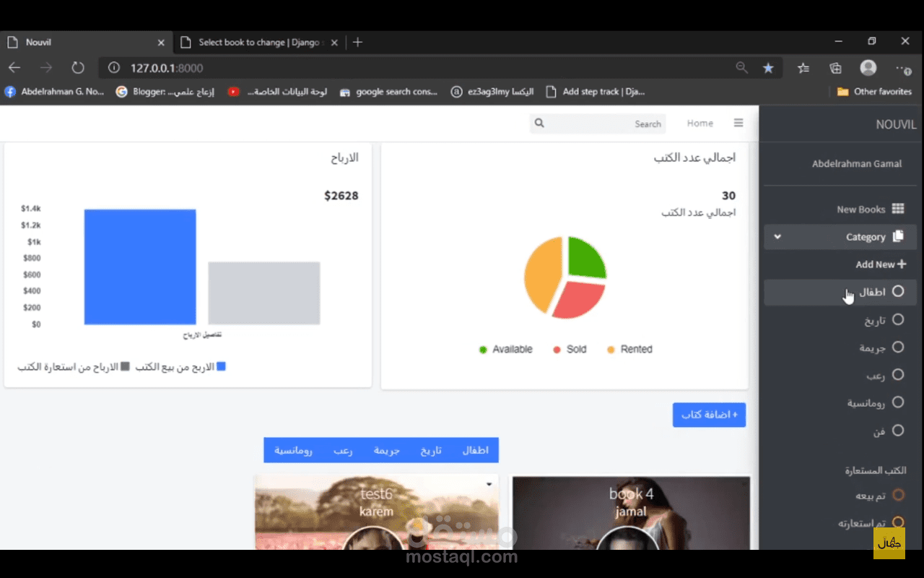
Task: Toggle sidebar with hamburger menu icon
Action: [738, 123]
